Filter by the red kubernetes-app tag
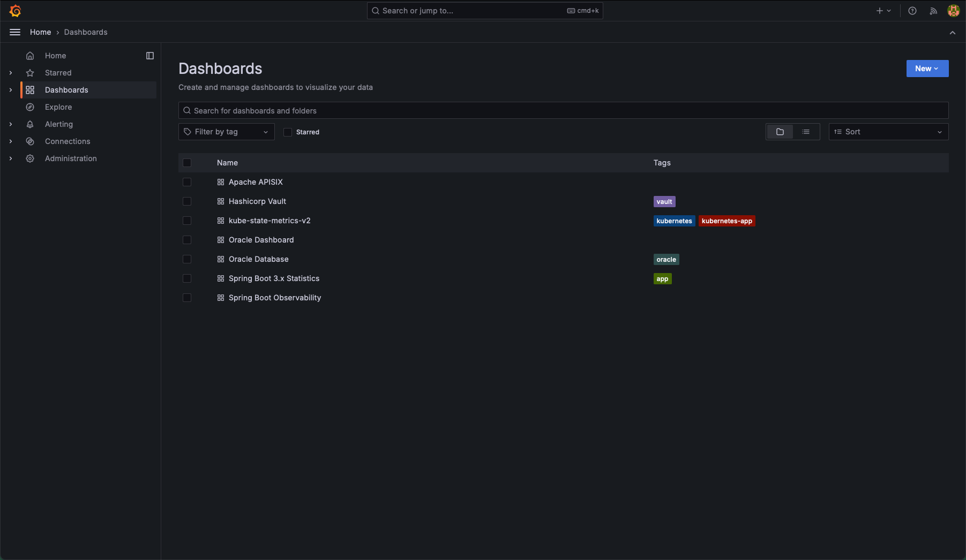Image resolution: width=966 pixels, height=560 pixels. coord(727,221)
